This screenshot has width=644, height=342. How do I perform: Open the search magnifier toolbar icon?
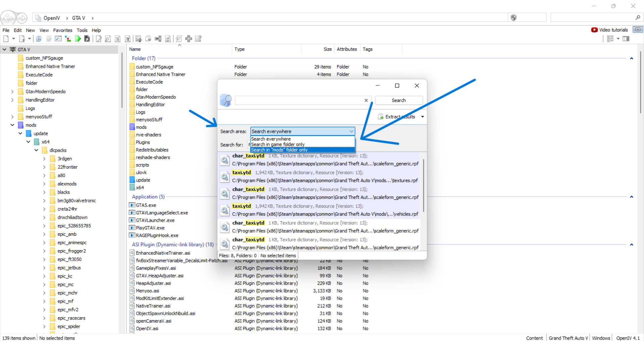(x=39, y=39)
